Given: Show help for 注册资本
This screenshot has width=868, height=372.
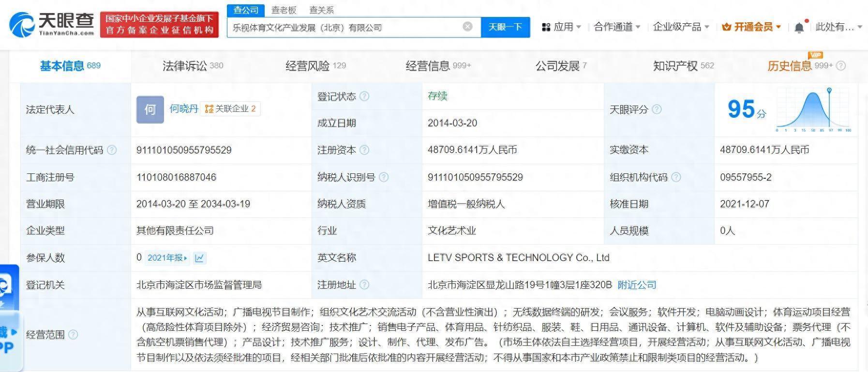Looking at the screenshot, I should click(x=364, y=150).
